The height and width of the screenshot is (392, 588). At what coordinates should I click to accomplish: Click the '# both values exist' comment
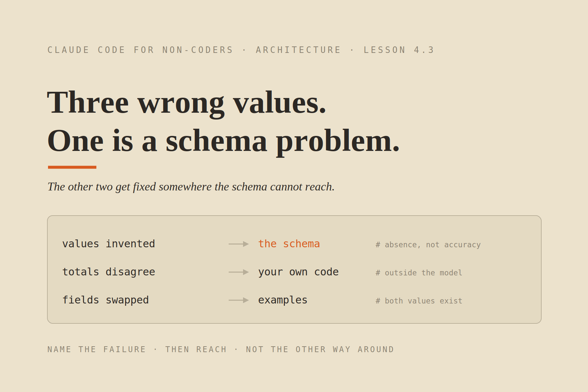(x=419, y=301)
